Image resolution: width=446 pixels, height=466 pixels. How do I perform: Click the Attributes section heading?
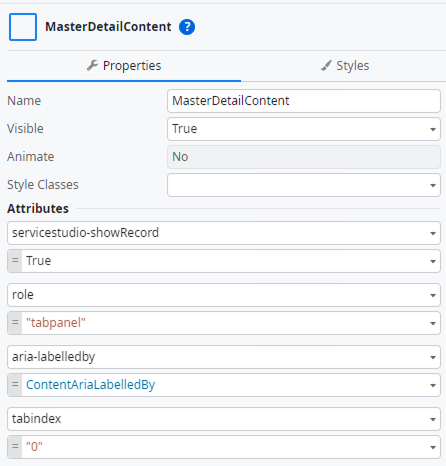38,209
